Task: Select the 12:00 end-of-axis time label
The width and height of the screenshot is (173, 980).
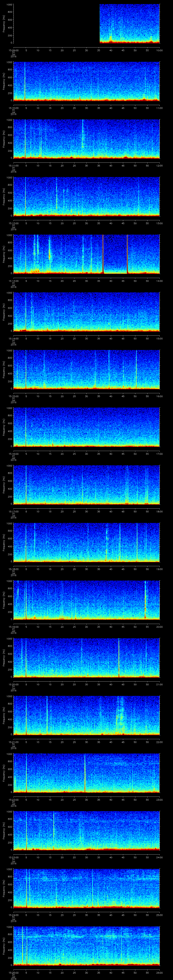Action: coord(159,165)
